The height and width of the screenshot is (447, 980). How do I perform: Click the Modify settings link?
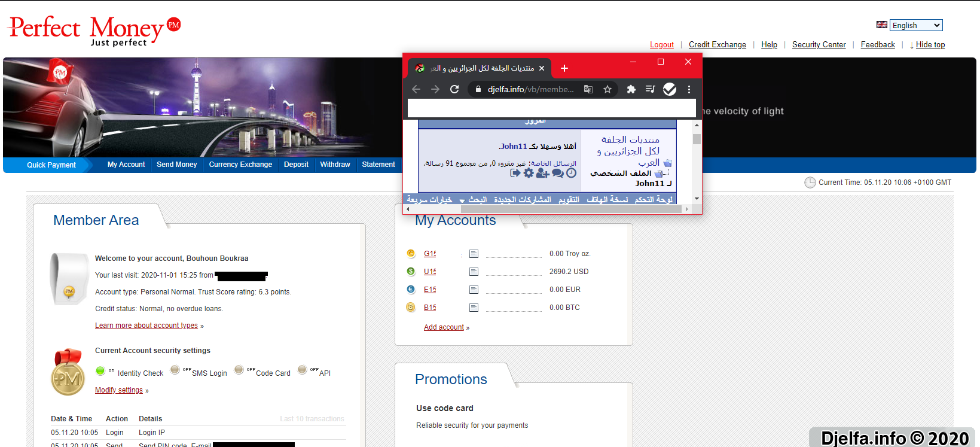119,390
